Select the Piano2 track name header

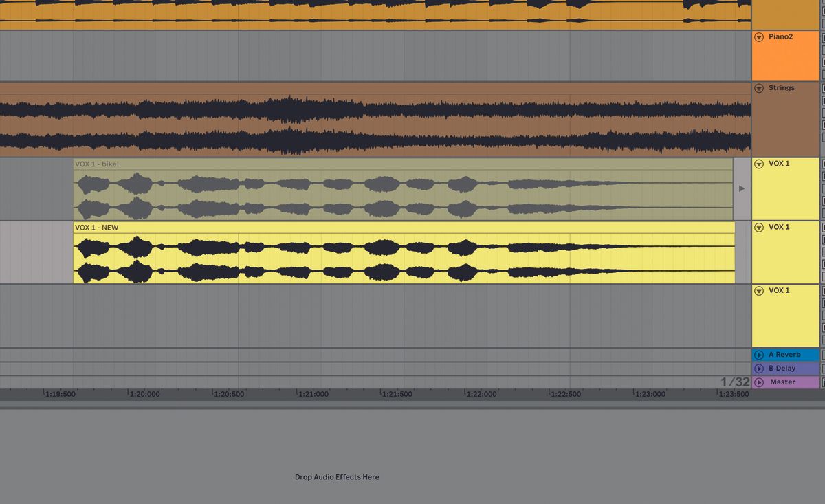(x=786, y=56)
